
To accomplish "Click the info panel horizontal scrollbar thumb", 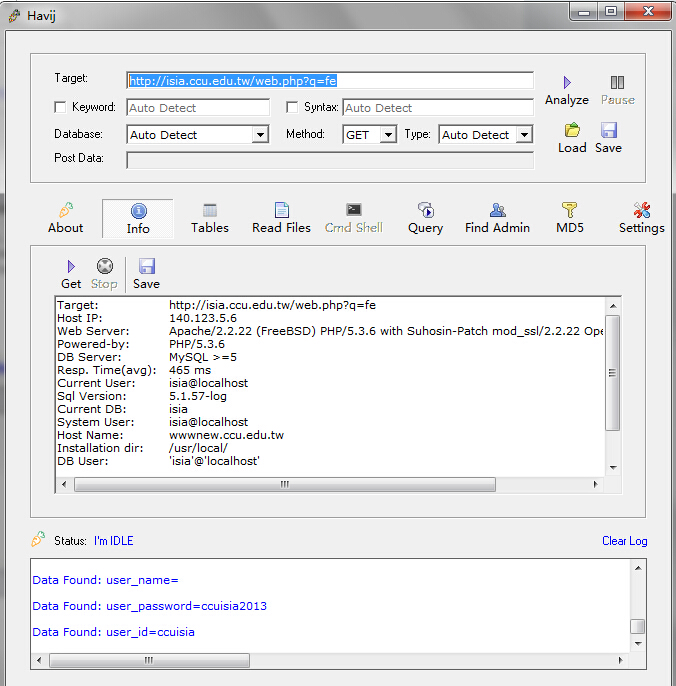I will tap(285, 484).
